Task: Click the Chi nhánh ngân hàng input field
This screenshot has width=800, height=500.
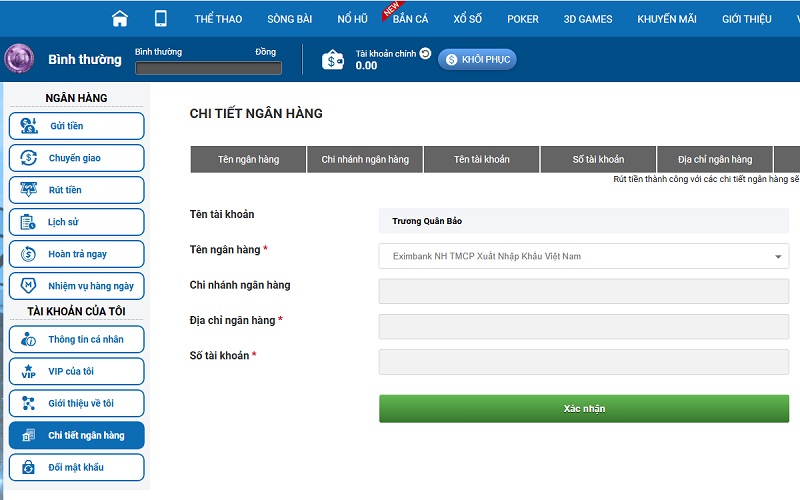Action: pyautogui.click(x=584, y=291)
